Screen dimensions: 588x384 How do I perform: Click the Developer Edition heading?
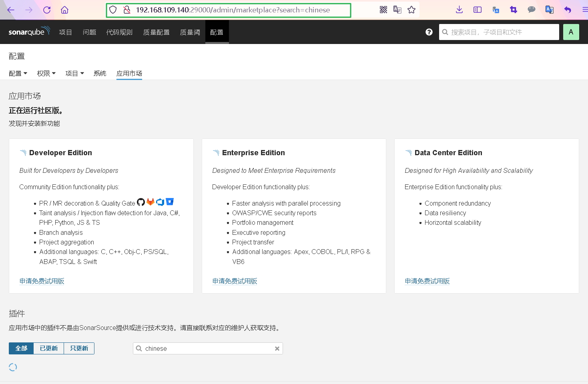point(60,153)
